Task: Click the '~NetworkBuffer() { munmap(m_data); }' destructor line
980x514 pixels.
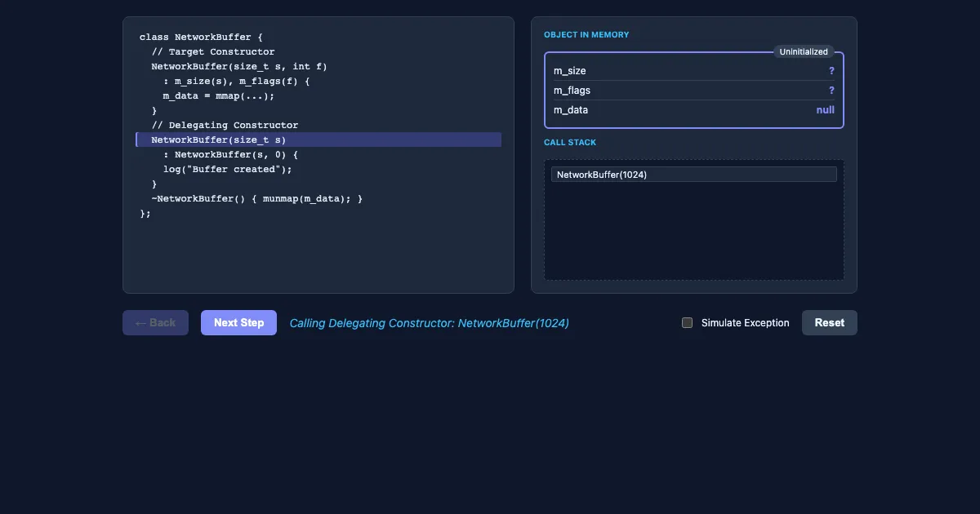Action: [257, 199]
